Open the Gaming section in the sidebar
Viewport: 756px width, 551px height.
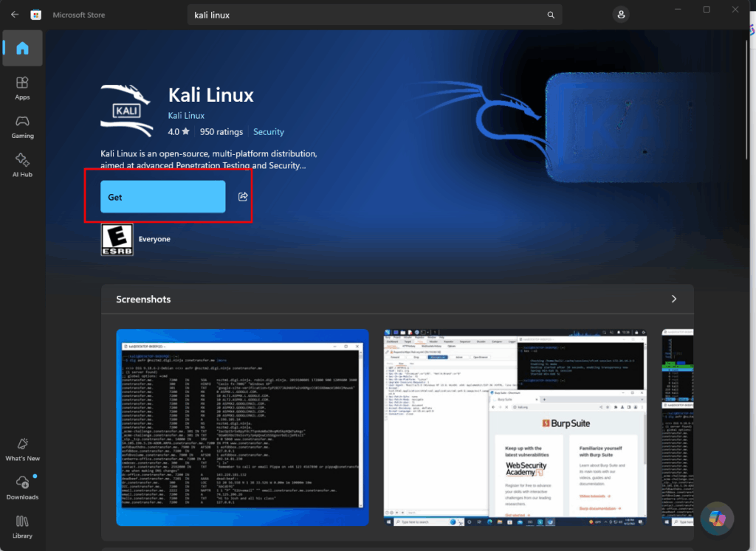(x=23, y=127)
